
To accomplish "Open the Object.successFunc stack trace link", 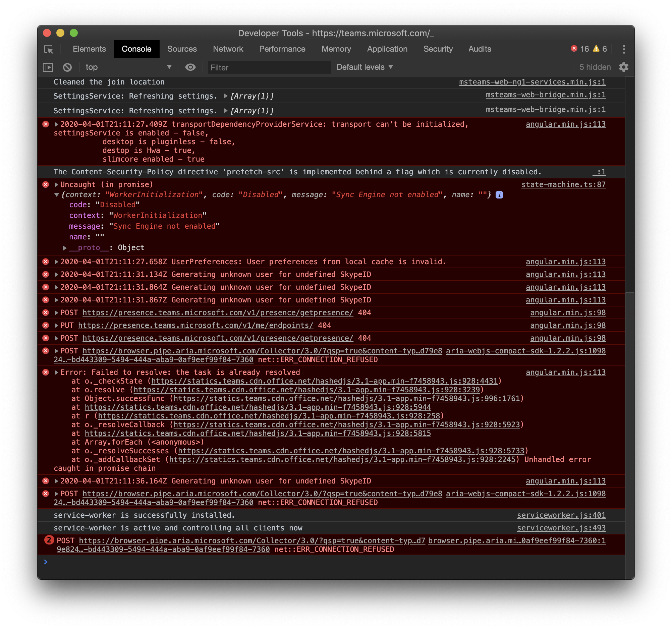I will tap(346, 399).
